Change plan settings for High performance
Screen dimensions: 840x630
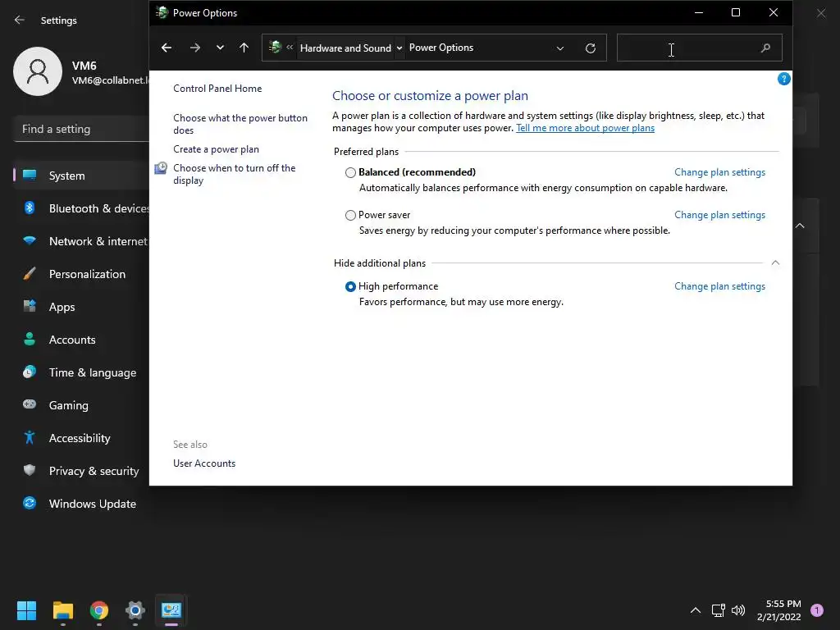[719, 286]
